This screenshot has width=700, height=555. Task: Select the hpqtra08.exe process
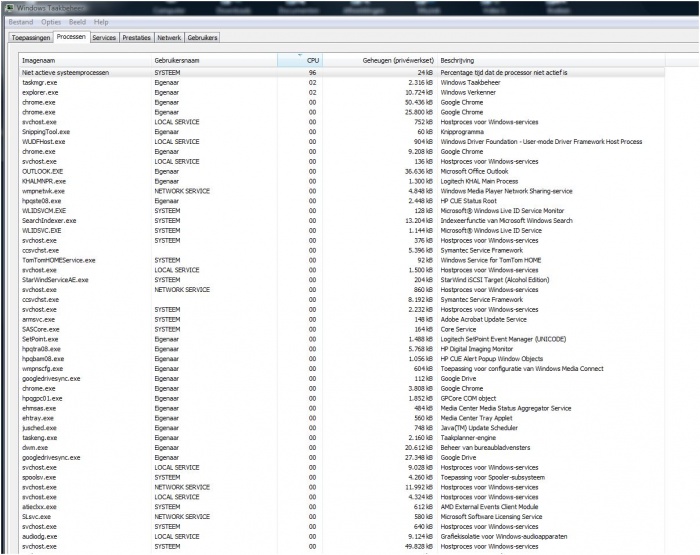(x=342, y=349)
